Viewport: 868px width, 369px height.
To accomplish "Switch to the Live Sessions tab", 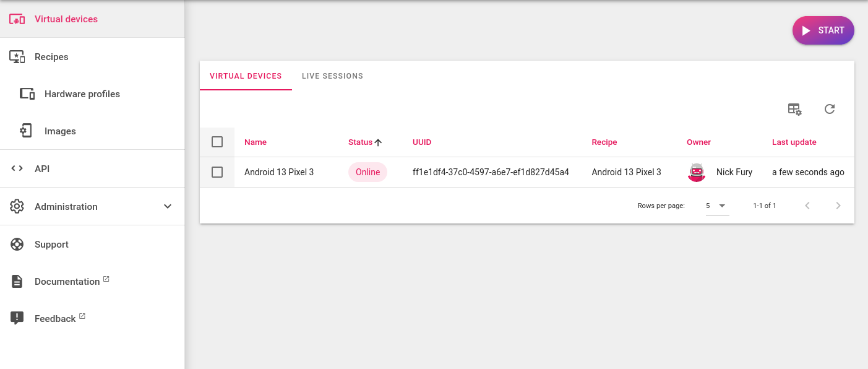I will (332, 76).
